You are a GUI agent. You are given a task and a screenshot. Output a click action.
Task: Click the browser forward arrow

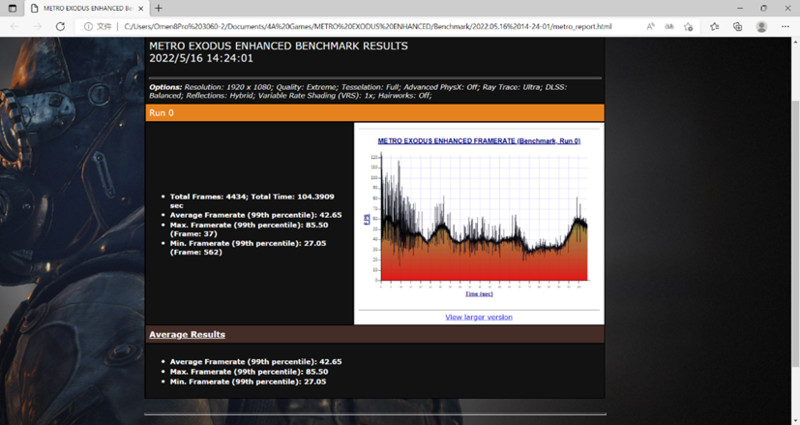pos(37,27)
